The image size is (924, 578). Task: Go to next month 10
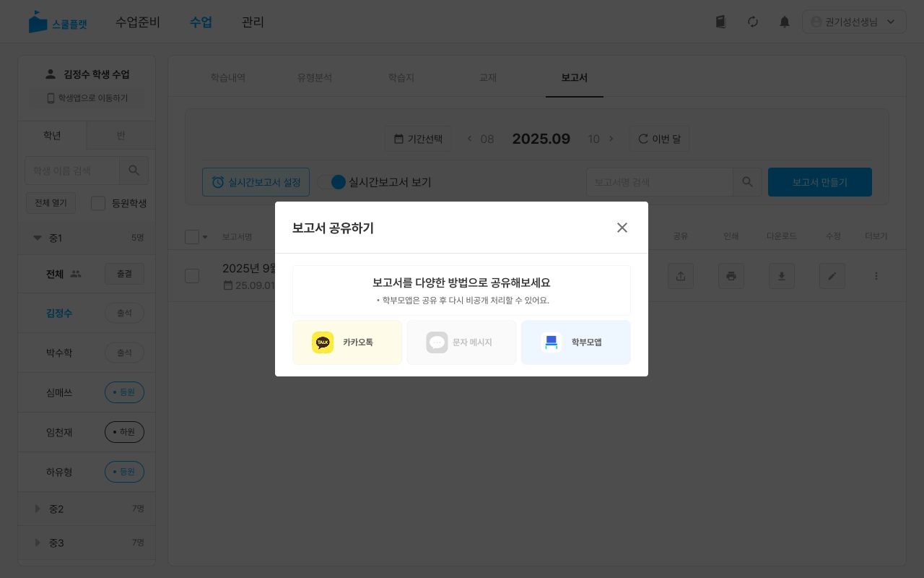(x=601, y=139)
